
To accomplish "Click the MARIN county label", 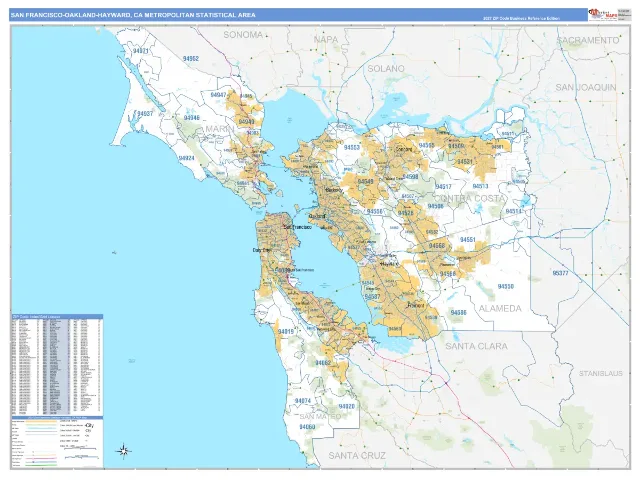I will (220, 129).
